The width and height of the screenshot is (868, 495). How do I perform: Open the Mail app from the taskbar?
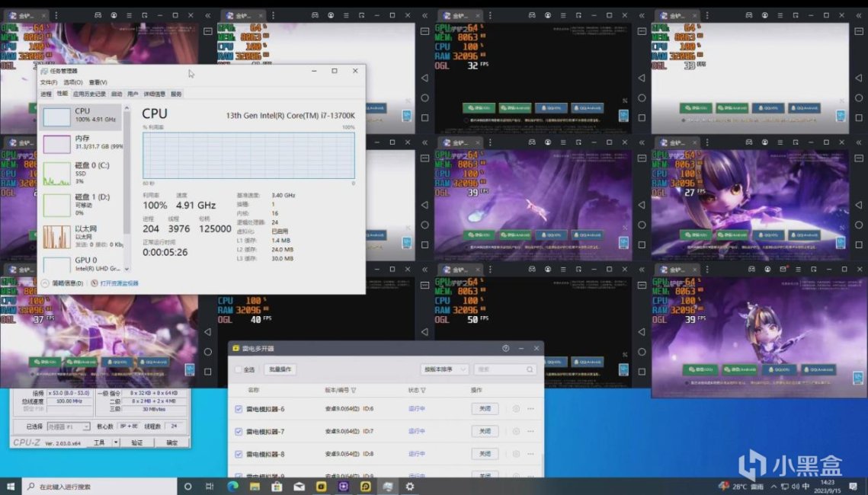(x=299, y=486)
